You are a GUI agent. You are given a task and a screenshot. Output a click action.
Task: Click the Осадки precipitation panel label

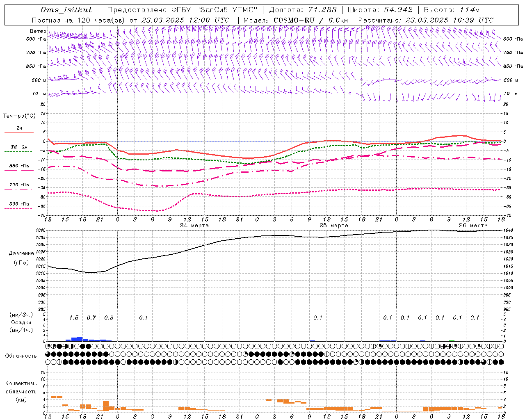[21, 322]
